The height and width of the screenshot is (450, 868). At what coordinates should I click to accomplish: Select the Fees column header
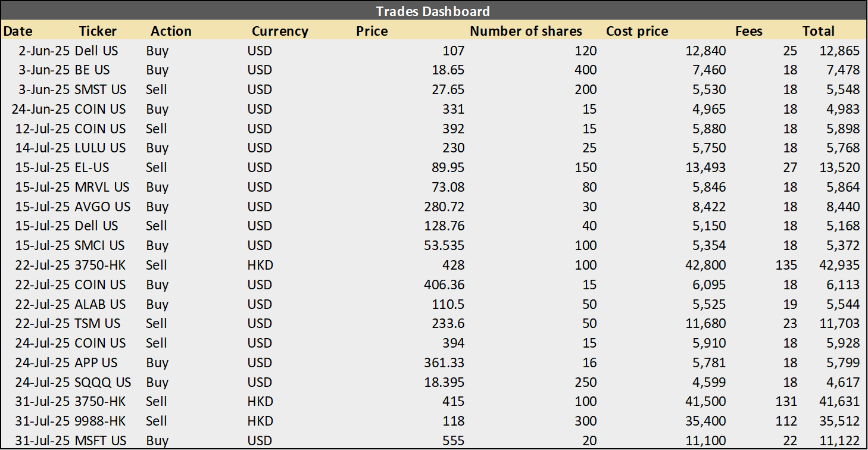[748, 31]
